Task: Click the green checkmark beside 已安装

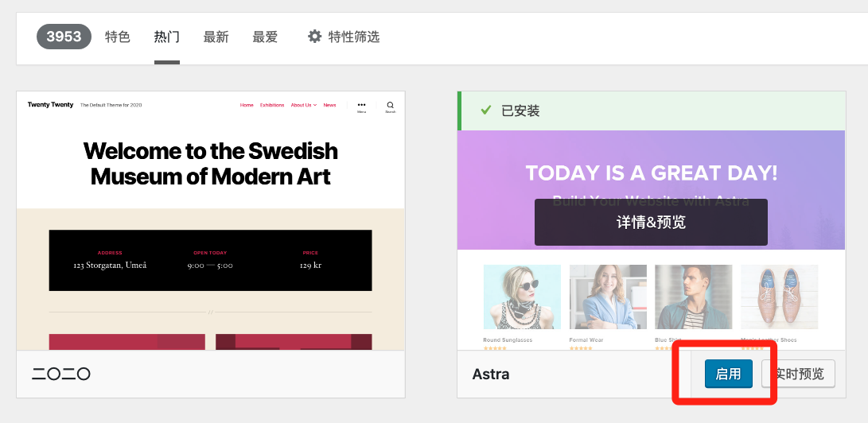Action: tap(486, 110)
